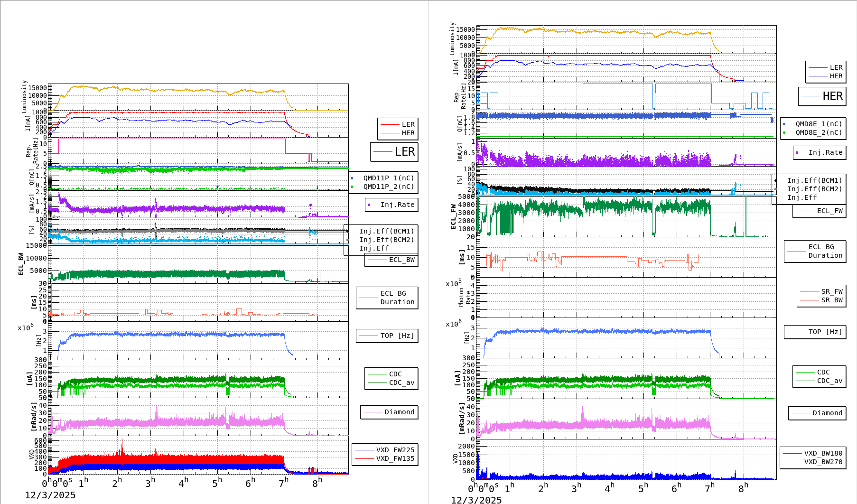The width and height of the screenshot is (857, 504).
Task: Select the large LER label box
Action: (394, 152)
